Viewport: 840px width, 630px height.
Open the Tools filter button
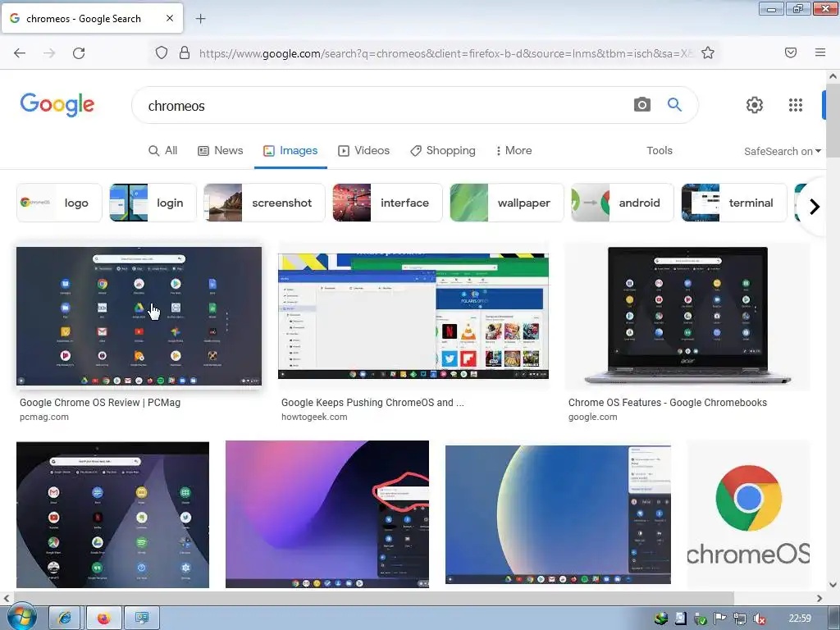(x=660, y=151)
